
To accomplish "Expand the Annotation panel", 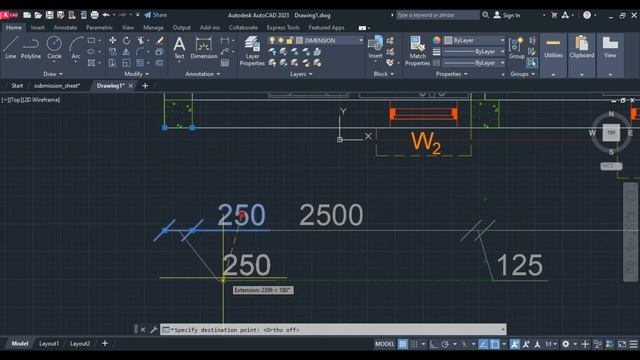I will coord(202,74).
